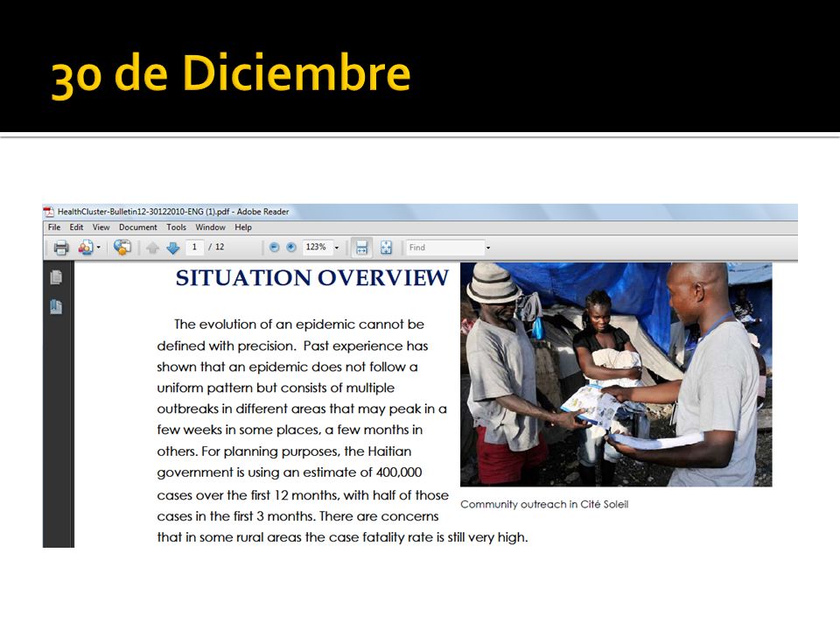The image size is (840, 630).
Task: Open the Window menu
Action: 210,227
